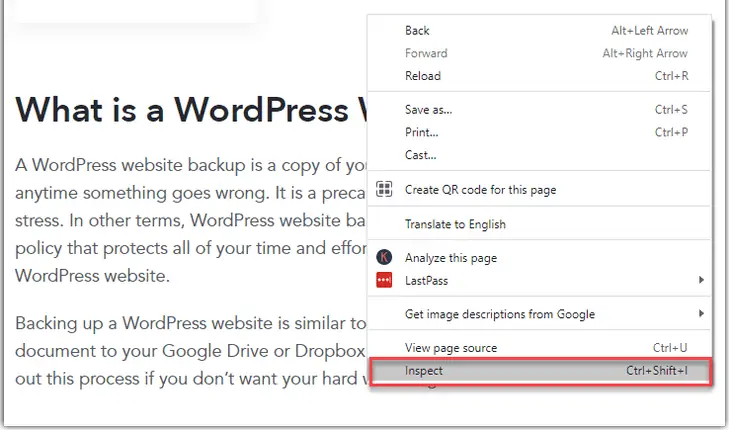Screen dimensions: 730x431
Task: Choose View page source
Action: [539, 348]
